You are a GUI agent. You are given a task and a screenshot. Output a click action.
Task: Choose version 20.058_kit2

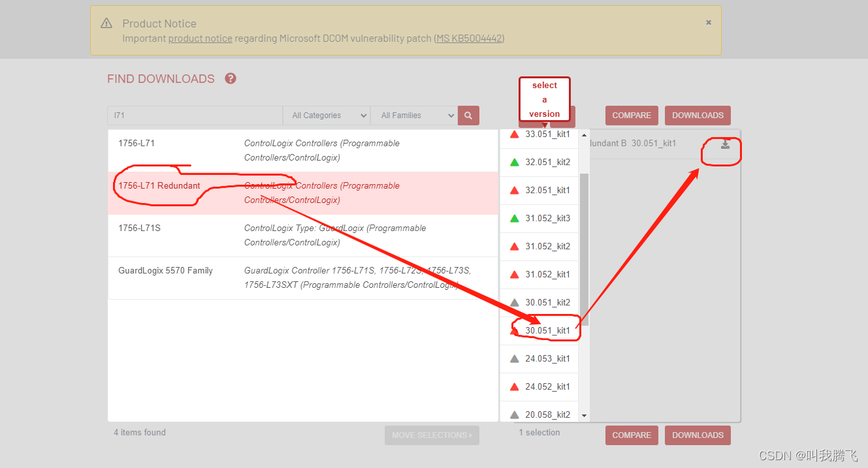[539, 413]
